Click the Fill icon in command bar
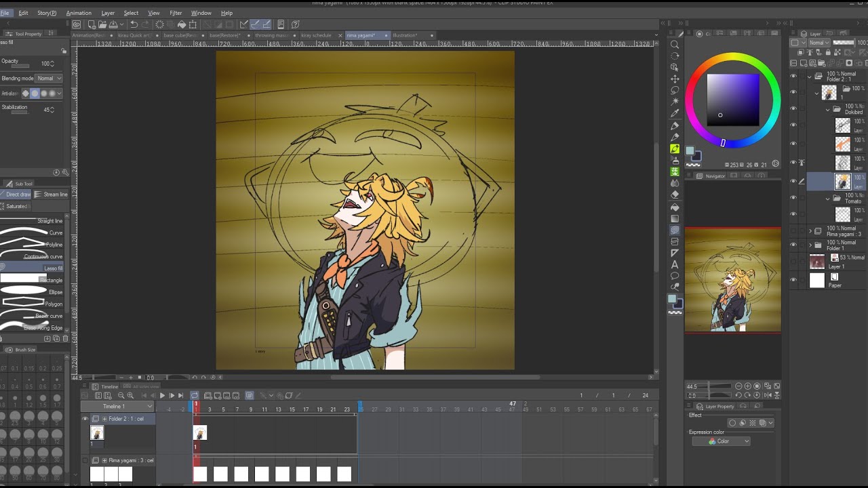Screen dimensions: 868x488 click(182, 24)
